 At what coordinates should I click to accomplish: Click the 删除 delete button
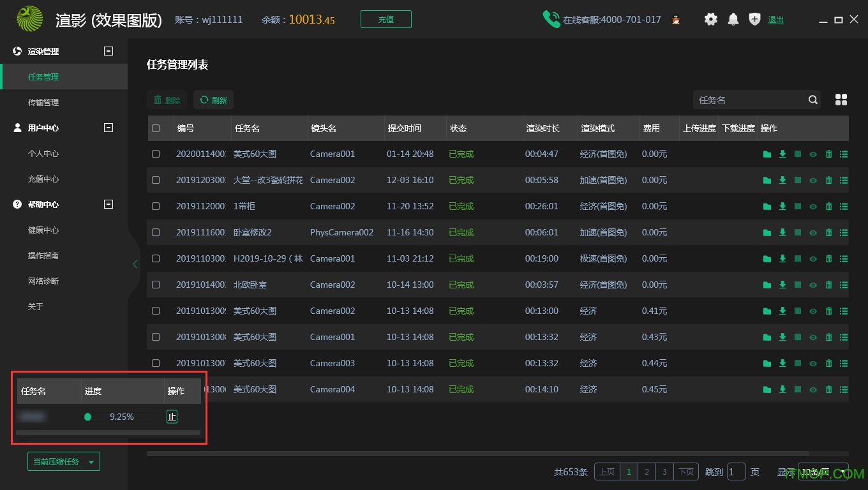(x=167, y=100)
